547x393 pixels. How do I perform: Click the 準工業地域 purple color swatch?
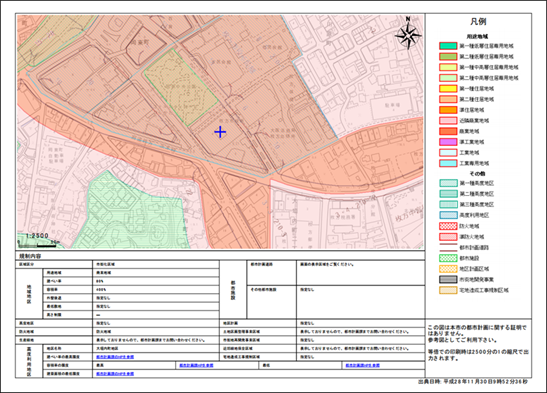(x=448, y=142)
